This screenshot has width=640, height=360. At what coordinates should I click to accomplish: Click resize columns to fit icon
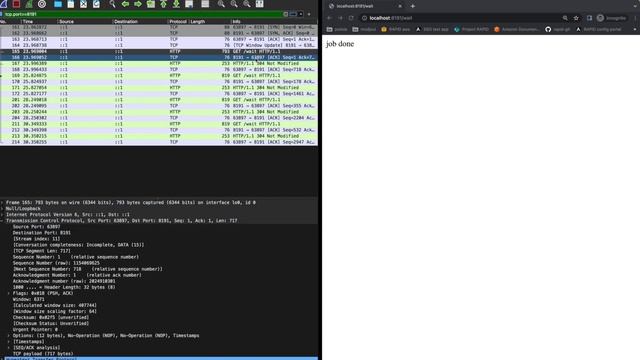(x=260, y=4)
